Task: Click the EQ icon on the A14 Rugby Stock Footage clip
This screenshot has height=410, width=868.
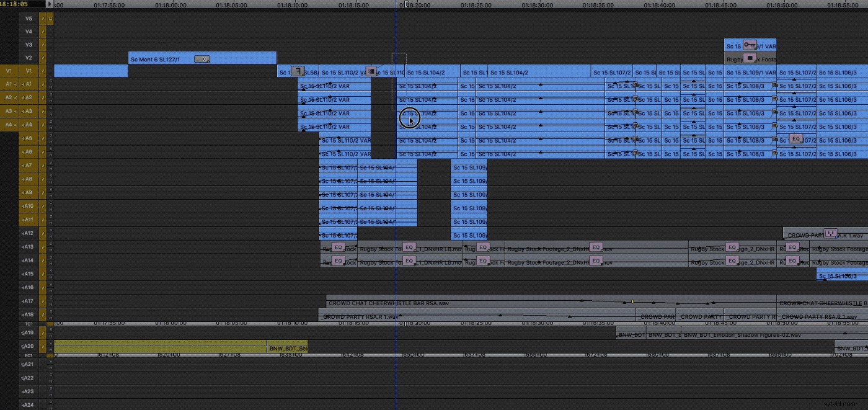Action: point(339,261)
